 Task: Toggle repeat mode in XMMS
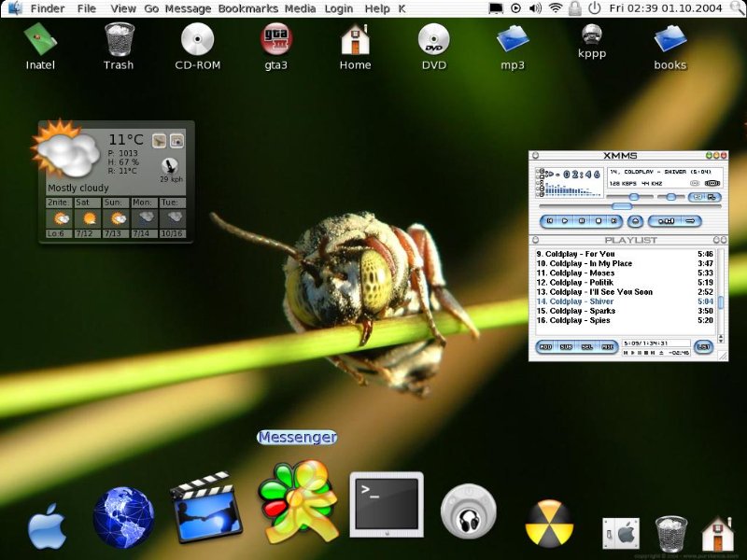pyautogui.click(x=690, y=221)
